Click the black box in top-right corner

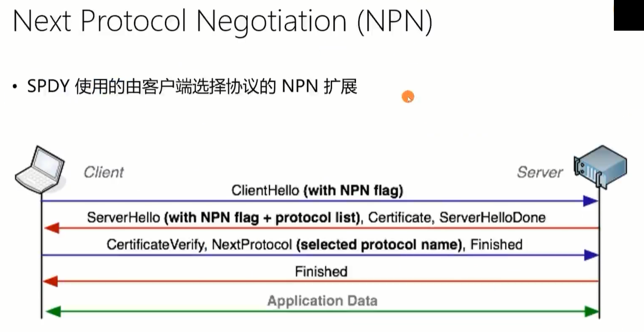[629, 15]
